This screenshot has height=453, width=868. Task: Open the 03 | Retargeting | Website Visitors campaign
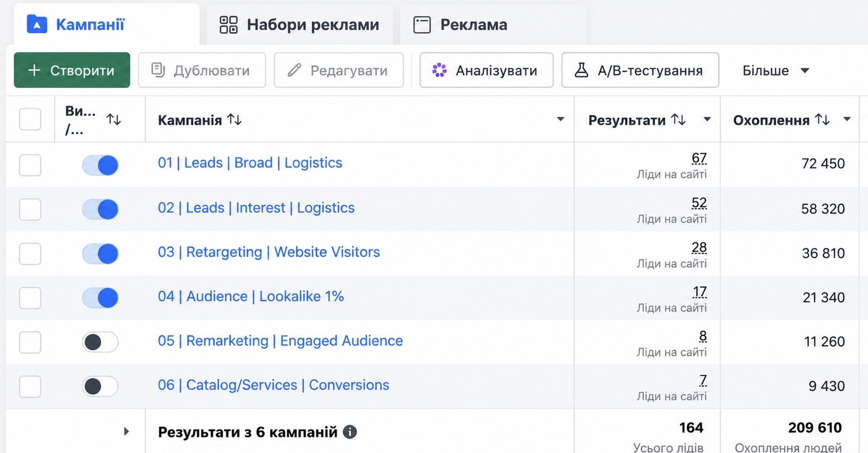[268, 252]
